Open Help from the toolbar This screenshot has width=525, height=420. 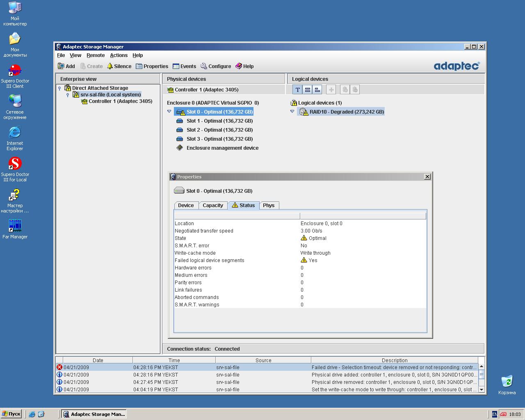coord(244,66)
